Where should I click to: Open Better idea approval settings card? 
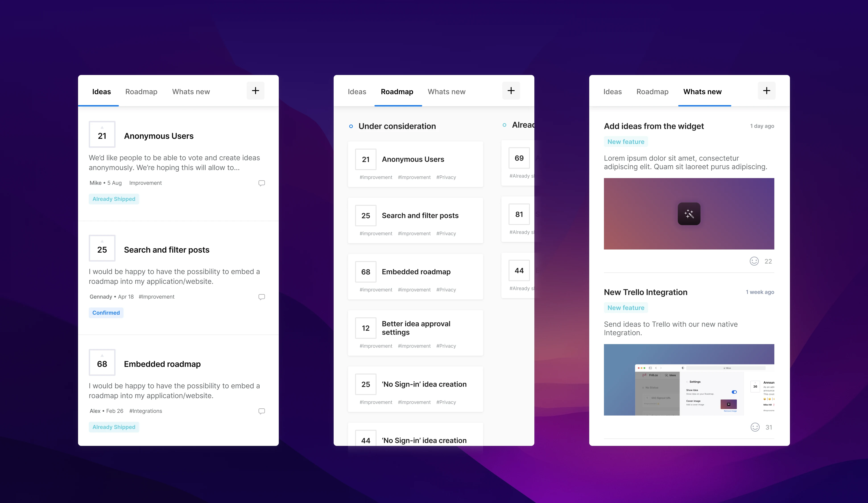(415, 333)
